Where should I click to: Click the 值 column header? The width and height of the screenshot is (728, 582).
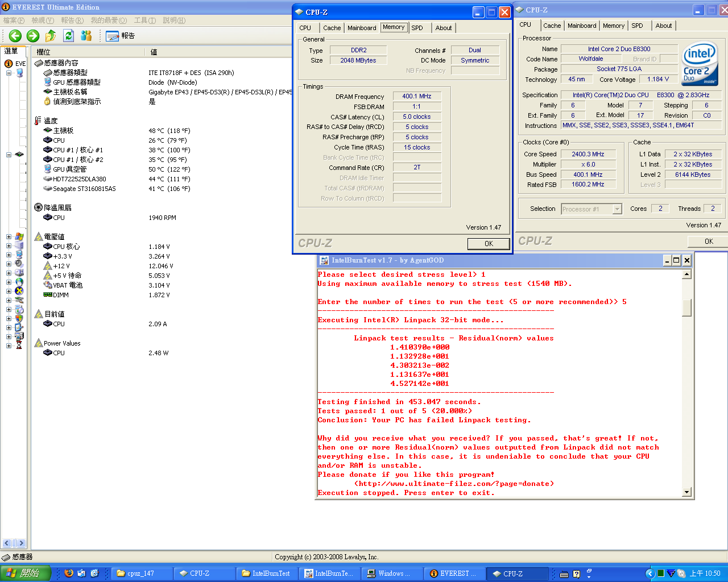tap(219, 52)
